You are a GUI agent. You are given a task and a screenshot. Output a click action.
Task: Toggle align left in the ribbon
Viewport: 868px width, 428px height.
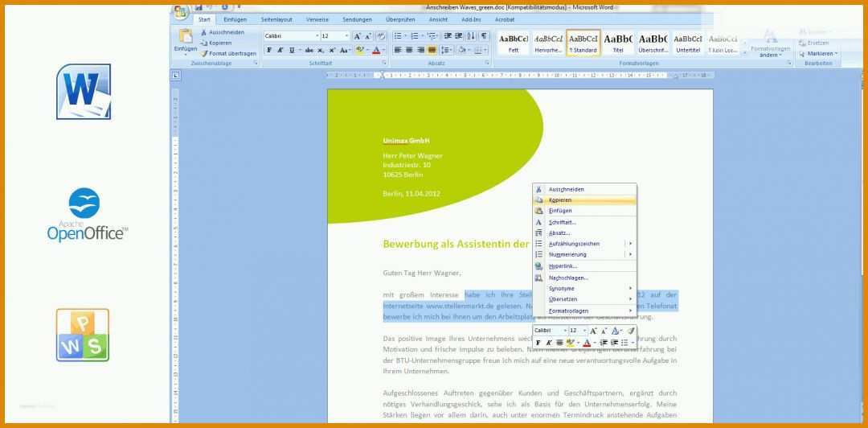pyautogui.click(x=398, y=50)
